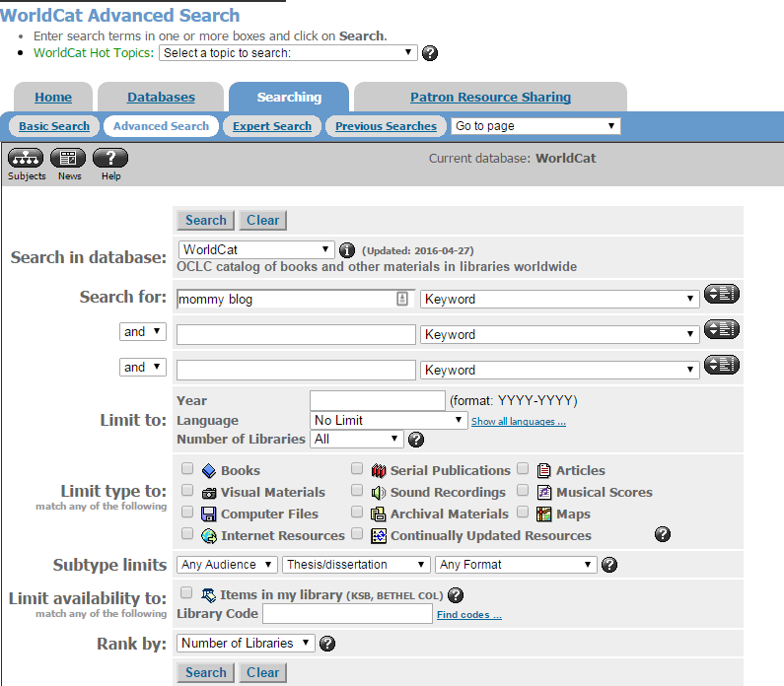The width and height of the screenshot is (784, 686).
Task: Open Previous Searches
Action: (386, 126)
